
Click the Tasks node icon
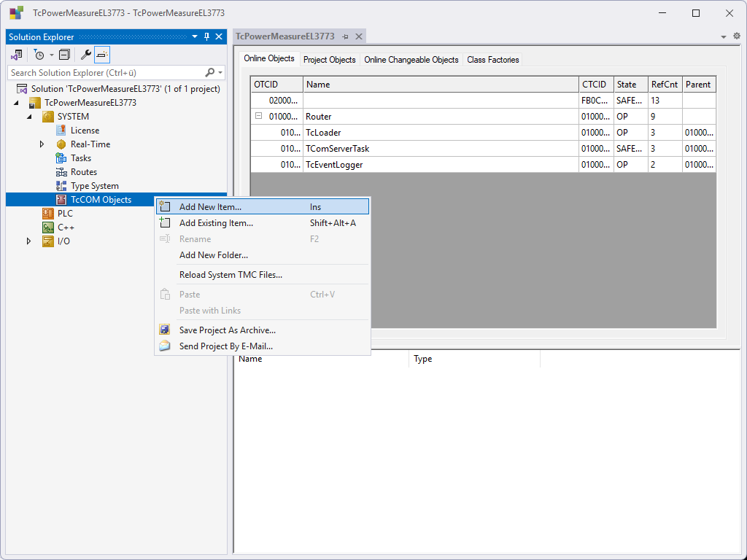click(61, 158)
